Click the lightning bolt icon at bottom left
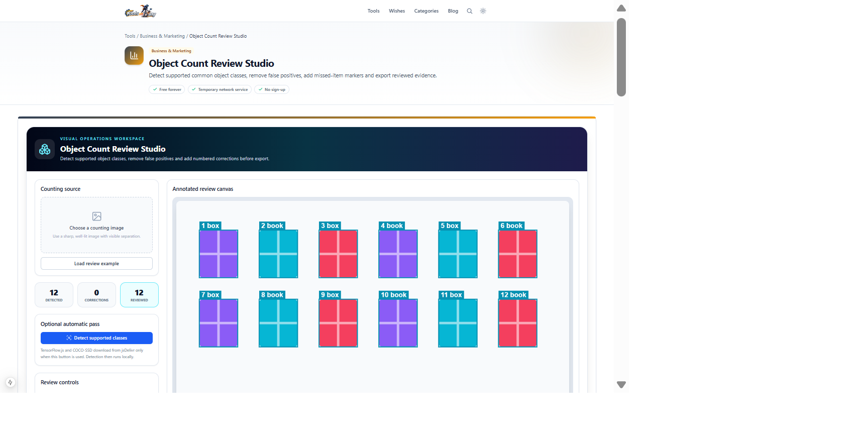 click(x=10, y=382)
